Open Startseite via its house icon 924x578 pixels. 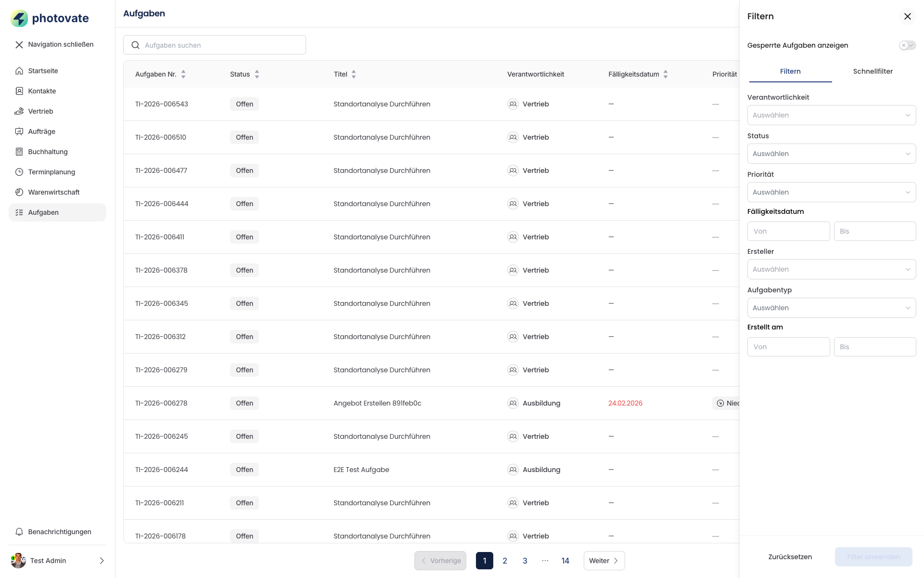click(x=19, y=71)
